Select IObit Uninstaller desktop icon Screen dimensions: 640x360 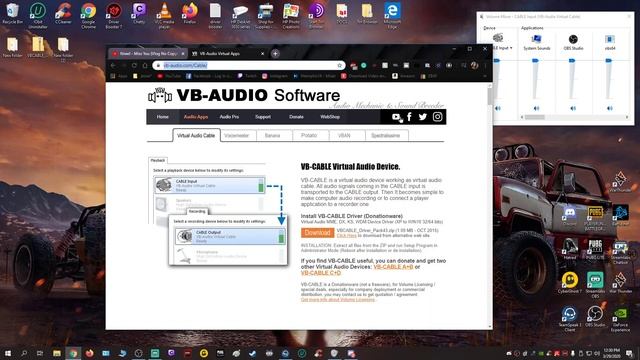pyautogui.click(x=38, y=15)
